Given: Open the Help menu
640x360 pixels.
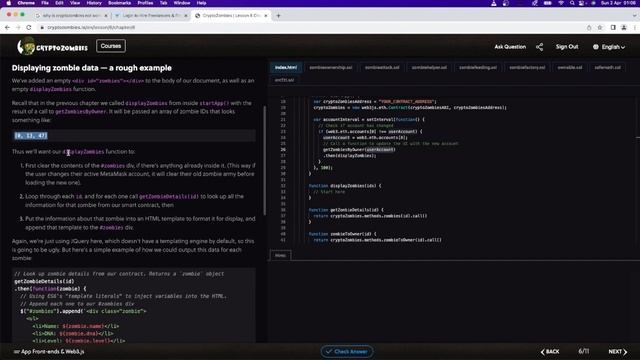Looking at the screenshot, I should pos(201,3).
